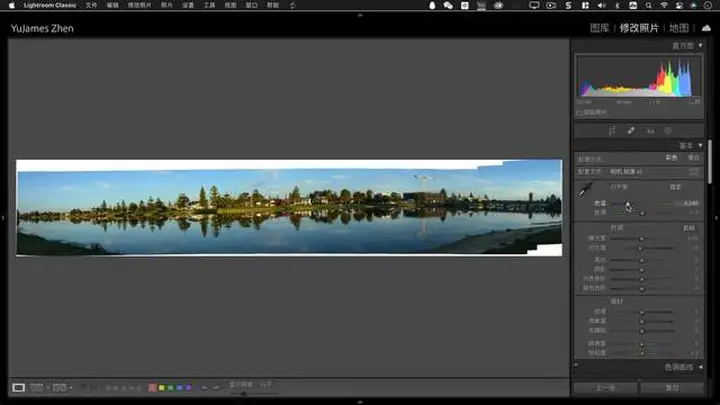Click the Wi-Fi icon in menu bar
This screenshot has width=720, height=405.
(663, 6)
